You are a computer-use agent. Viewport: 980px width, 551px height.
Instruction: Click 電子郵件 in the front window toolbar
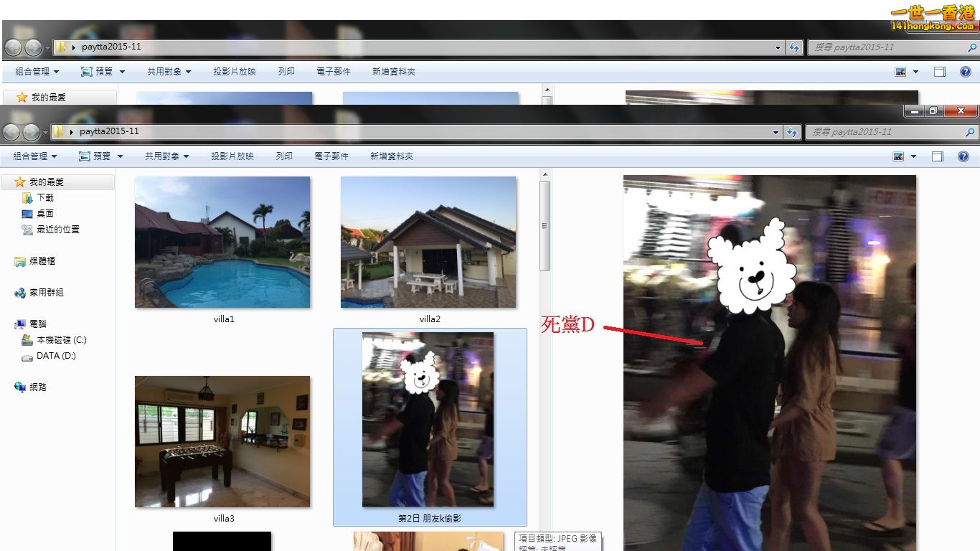[331, 156]
